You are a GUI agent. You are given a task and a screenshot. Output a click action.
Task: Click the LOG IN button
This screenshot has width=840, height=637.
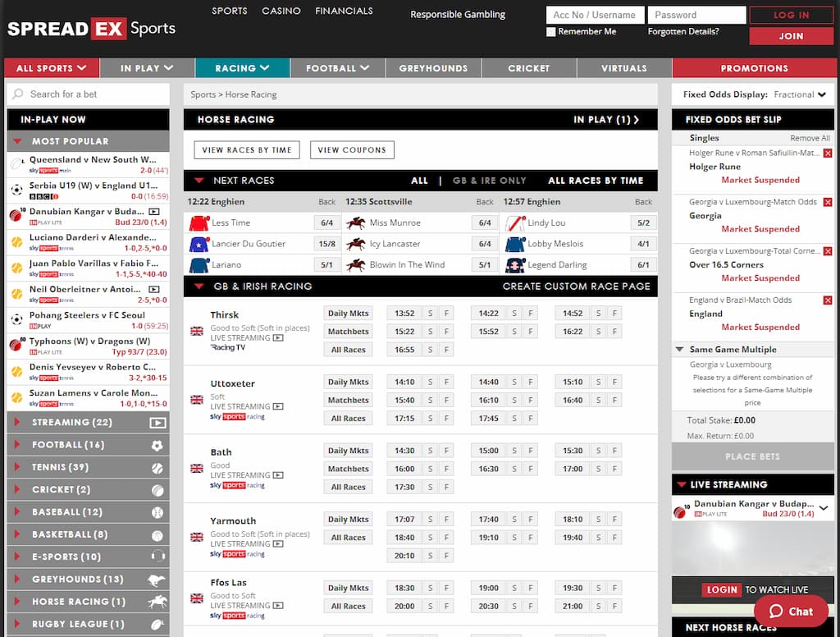pos(792,15)
